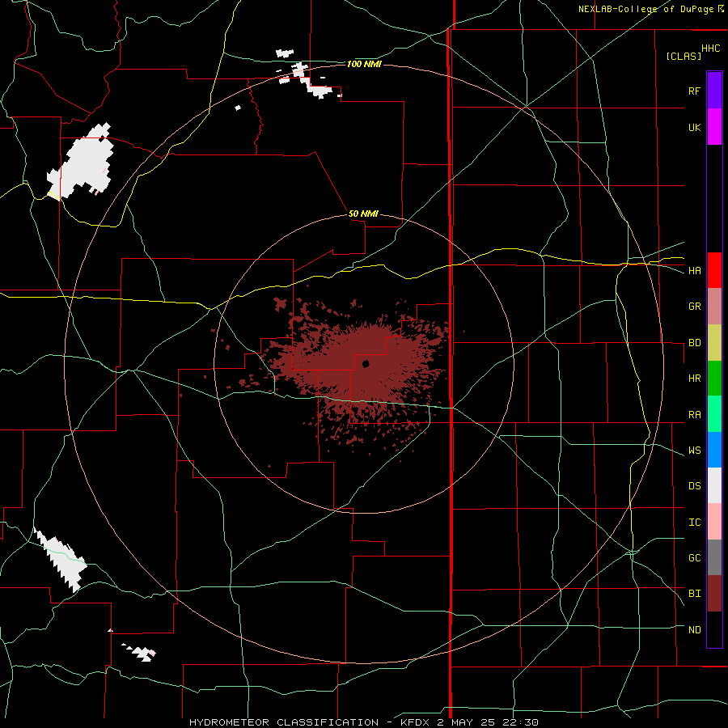Screen dimensions: 728x728
Task: Click the HA legend label
Action: coord(694,270)
